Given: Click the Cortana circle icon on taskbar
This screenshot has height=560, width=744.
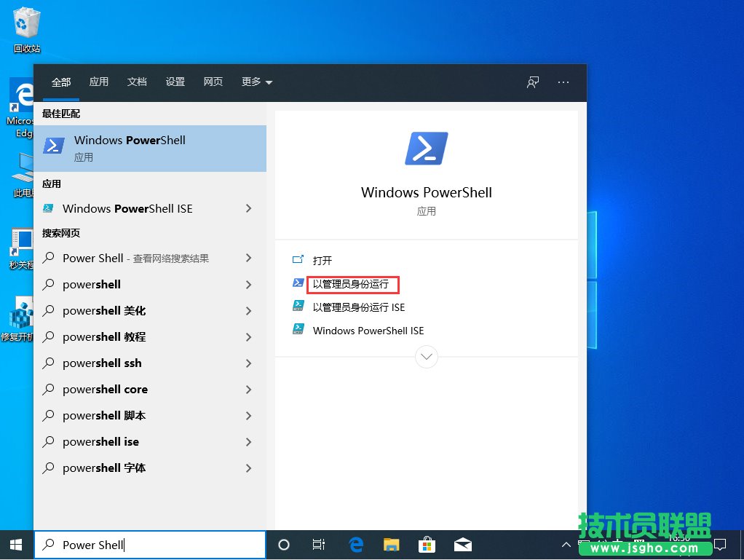Looking at the screenshot, I should tap(283, 545).
